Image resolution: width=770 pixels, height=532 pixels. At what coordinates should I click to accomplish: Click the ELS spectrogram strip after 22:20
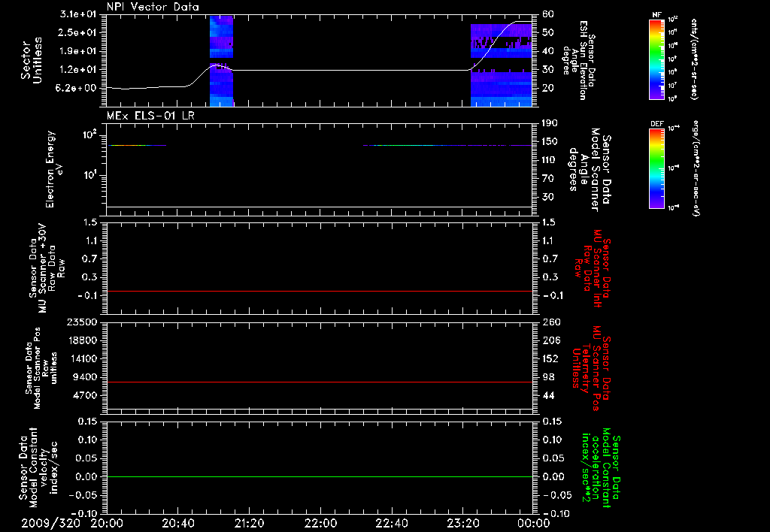click(447, 145)
